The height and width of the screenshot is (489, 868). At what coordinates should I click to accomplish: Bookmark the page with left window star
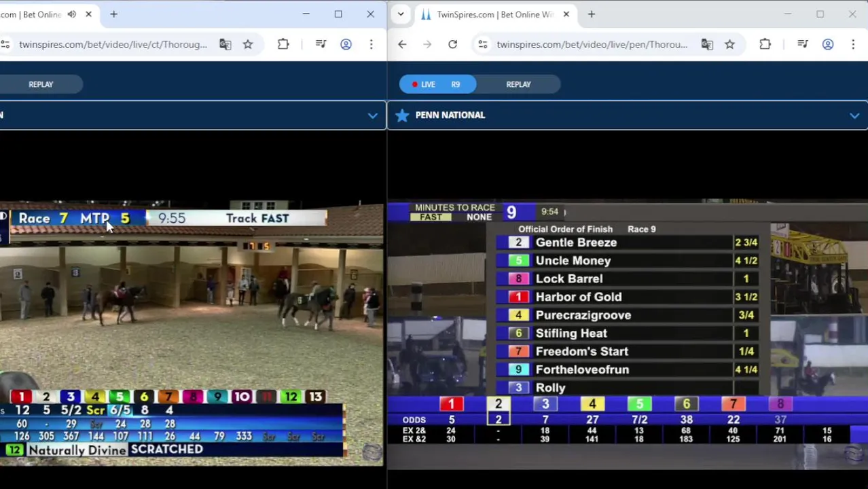click(248, 44)
